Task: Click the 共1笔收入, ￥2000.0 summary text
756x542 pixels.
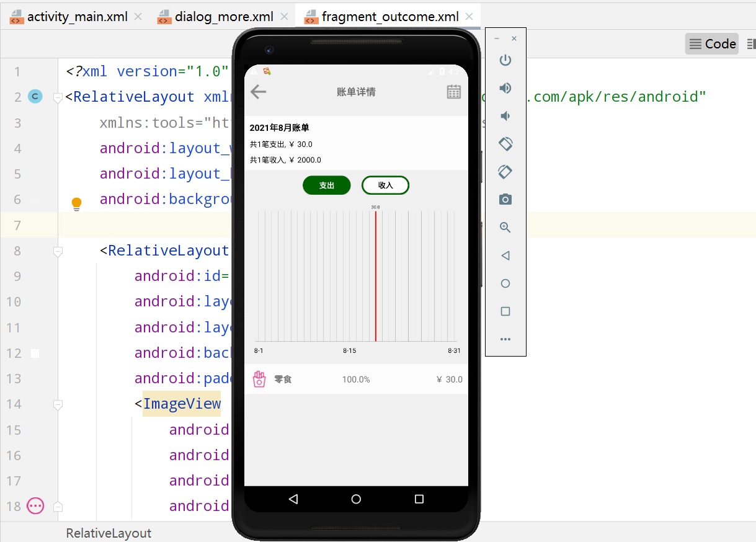Action: pos(285,160)
